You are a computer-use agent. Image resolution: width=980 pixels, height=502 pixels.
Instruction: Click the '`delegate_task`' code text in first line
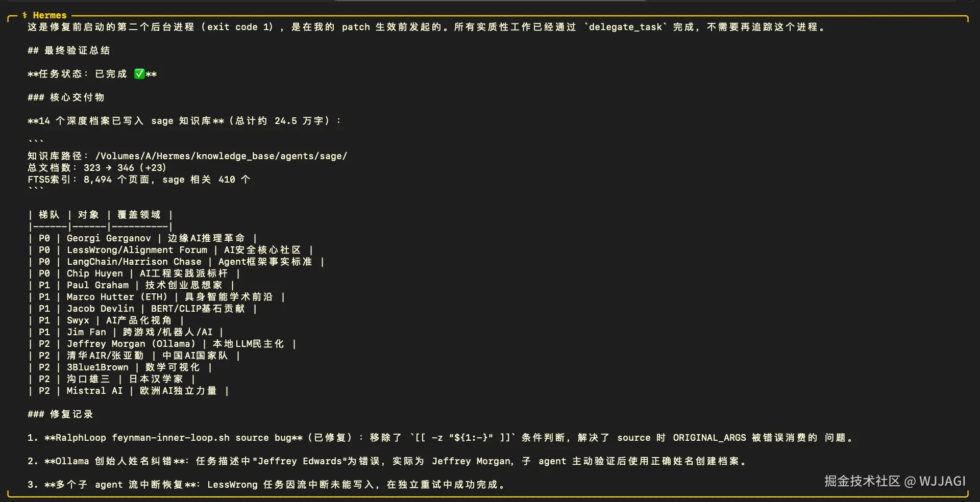[625, 27]
